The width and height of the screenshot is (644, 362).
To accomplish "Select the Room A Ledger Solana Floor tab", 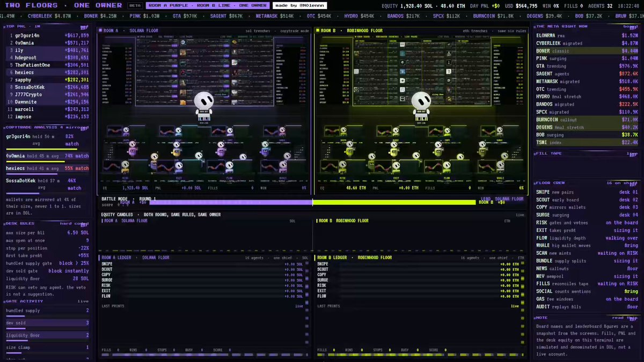I will tap(135, 257).
